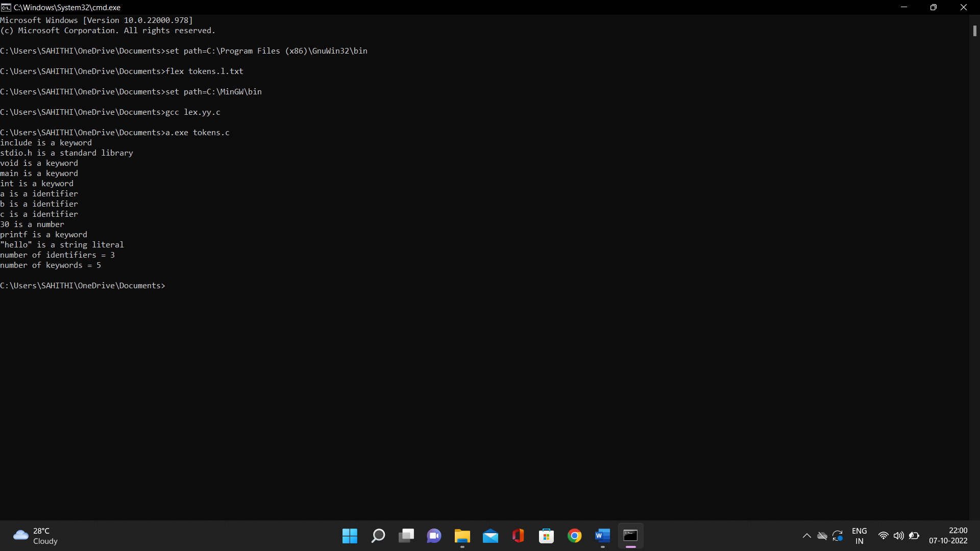
Task: Click the volume speaker icon
Action: 899,536
